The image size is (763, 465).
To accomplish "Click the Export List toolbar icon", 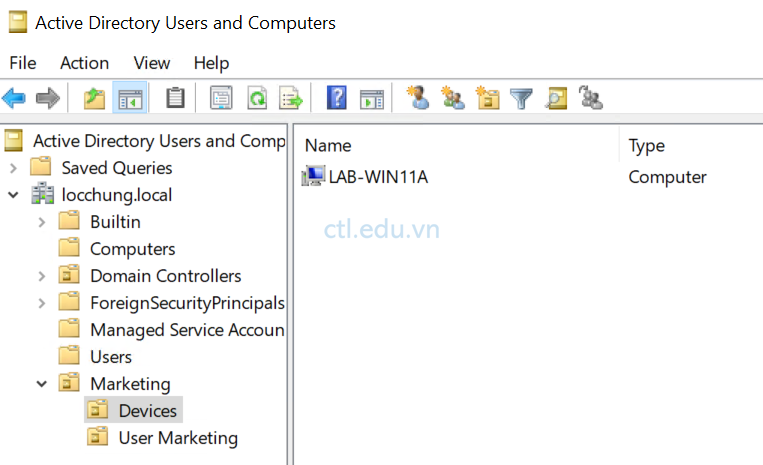I will coord(291,98).
